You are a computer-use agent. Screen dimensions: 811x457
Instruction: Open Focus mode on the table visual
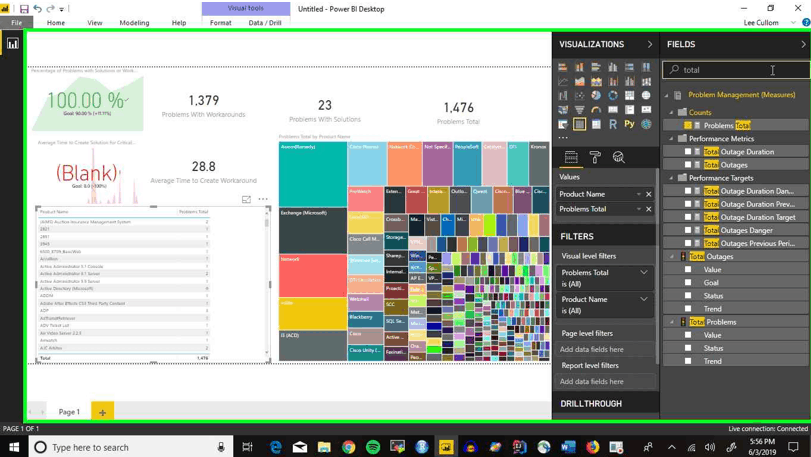246,199
